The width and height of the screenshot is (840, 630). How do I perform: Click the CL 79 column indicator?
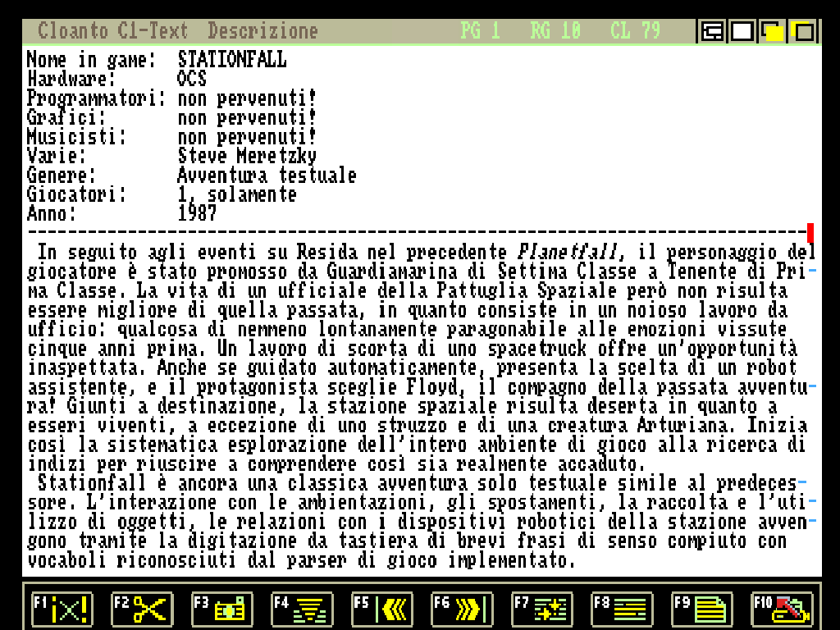pyautogui.click(x=635, y=32)
